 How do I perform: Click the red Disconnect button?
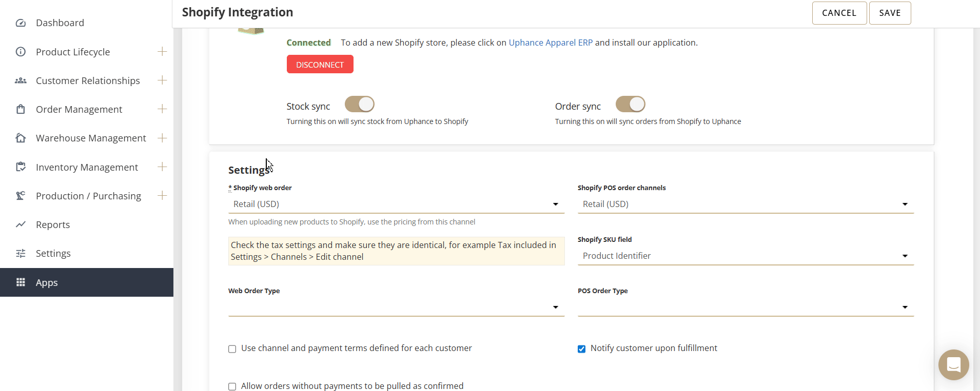coord(320,65)
